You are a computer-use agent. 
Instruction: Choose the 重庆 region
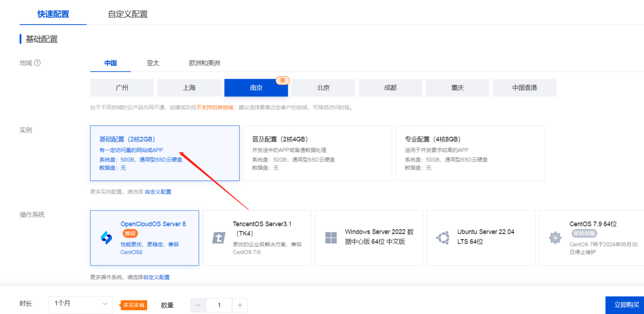coord(457,88)
